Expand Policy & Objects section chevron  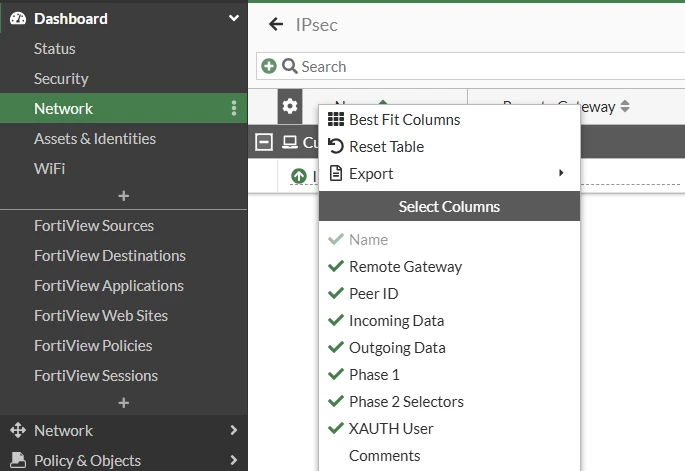click(x=234, y=460)
